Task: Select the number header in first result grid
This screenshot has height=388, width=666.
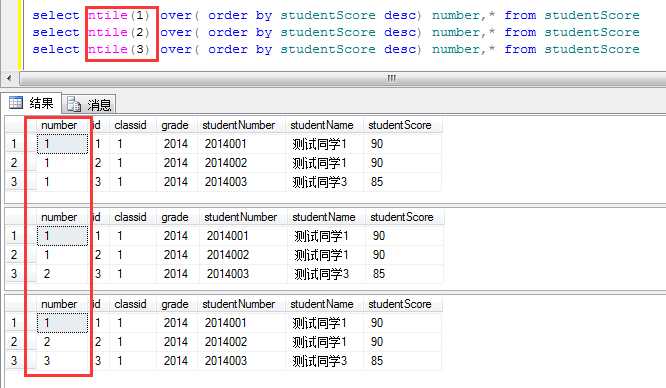Action: click(59, 125)
